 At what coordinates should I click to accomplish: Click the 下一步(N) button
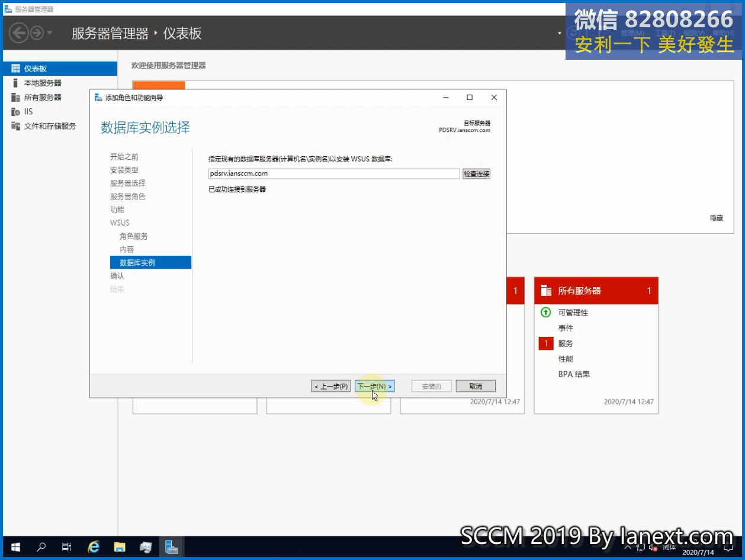(375, 386)
